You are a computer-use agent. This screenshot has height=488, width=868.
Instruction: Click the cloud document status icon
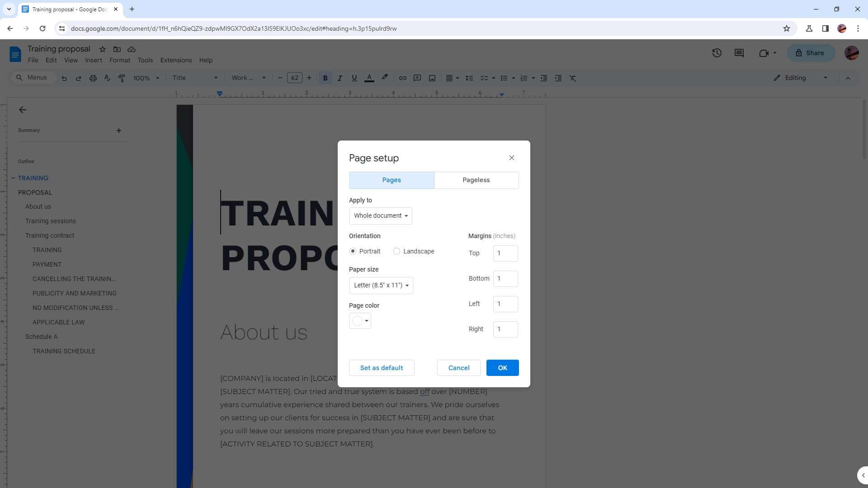132,49
